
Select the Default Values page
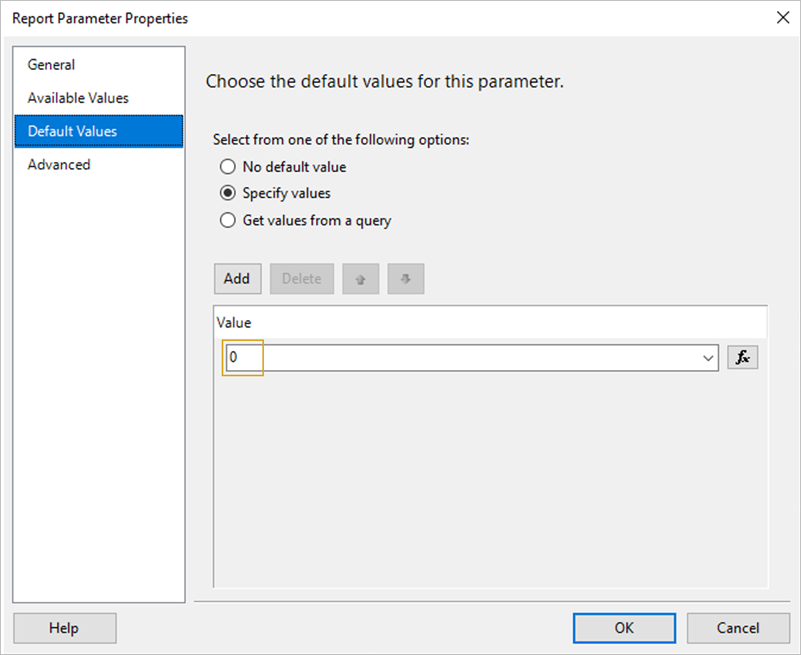99,131
